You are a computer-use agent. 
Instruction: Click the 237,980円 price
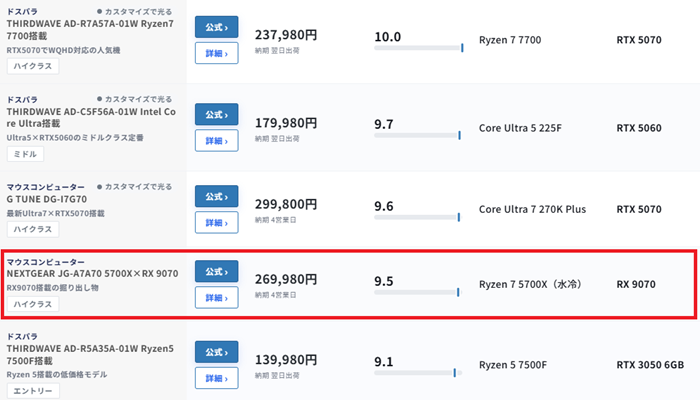pos(286,35)
